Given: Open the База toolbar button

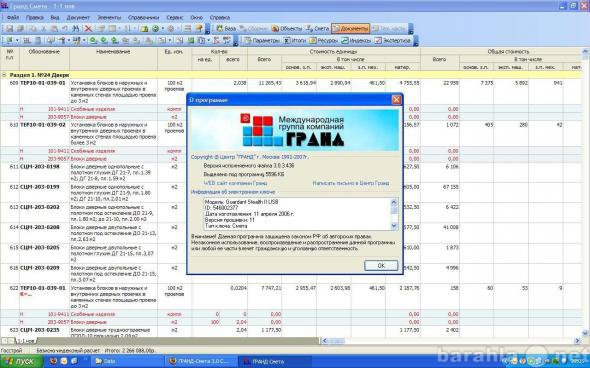Looking at the screenshot, I should coord(225,29).
